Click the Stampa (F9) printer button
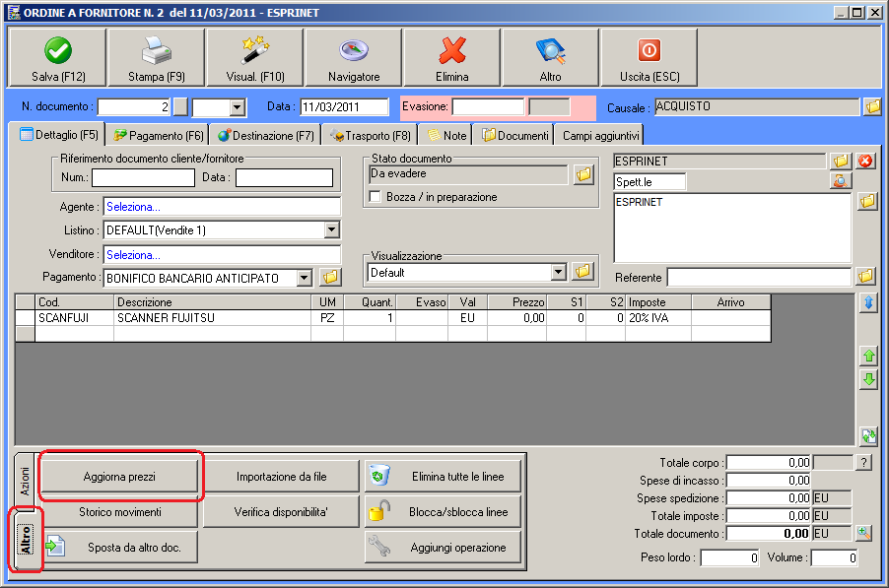This screenshot has width=889, height=588. point(157,58)
